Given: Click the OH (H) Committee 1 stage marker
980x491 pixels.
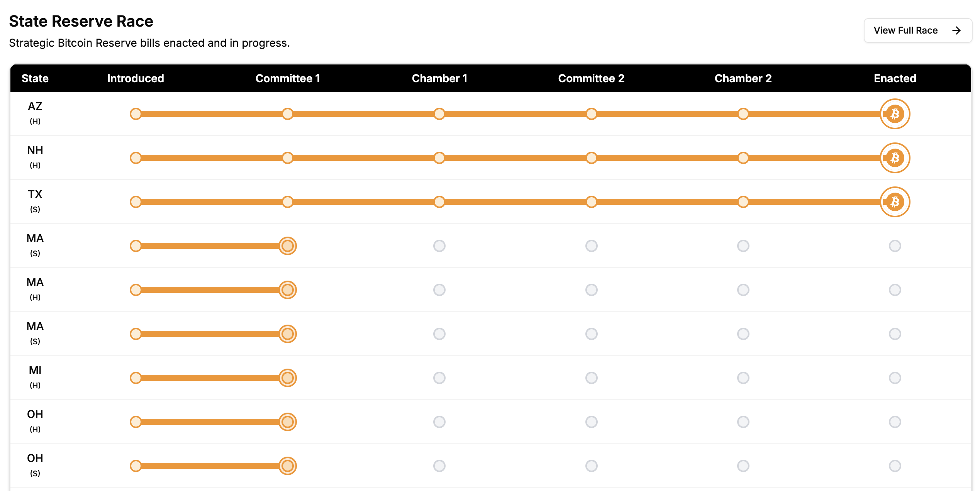Looking at the screenshot, I should pos(288,422).
